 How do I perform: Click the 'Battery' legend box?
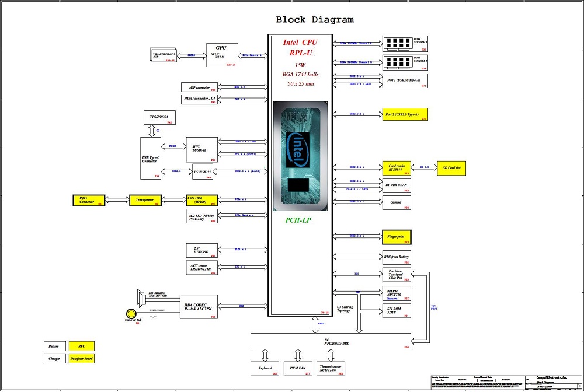coord(55,346)
